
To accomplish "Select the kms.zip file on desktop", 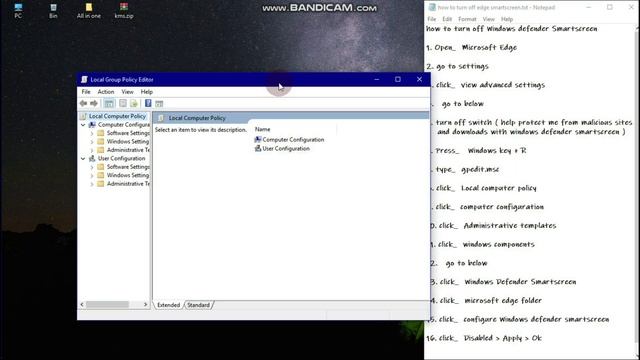I will click(124, 11).
